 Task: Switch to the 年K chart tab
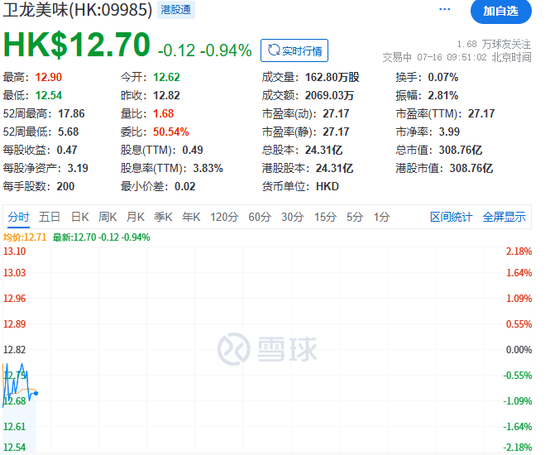point(191,217)
